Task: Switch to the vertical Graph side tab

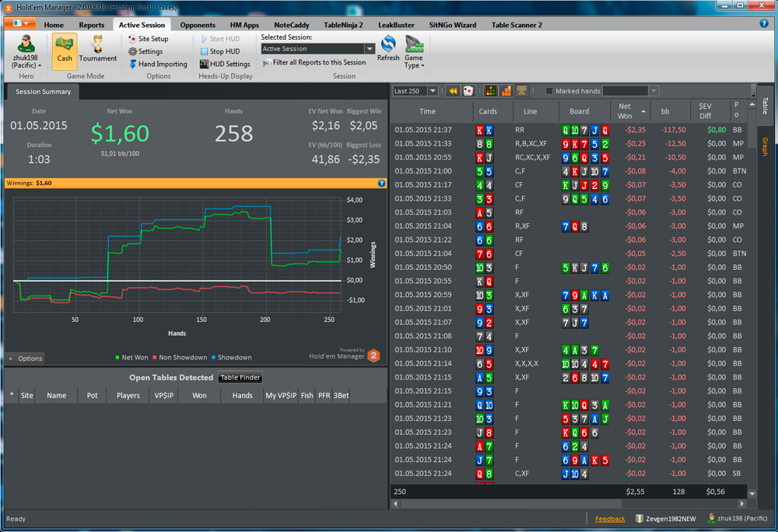Action: [765, 147]
